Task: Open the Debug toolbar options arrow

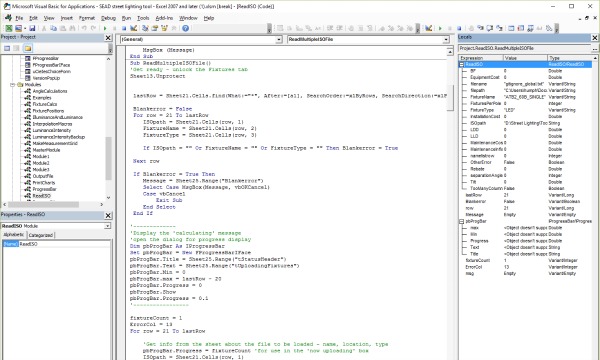Action: pyautogui.click(x=556, y=28)
